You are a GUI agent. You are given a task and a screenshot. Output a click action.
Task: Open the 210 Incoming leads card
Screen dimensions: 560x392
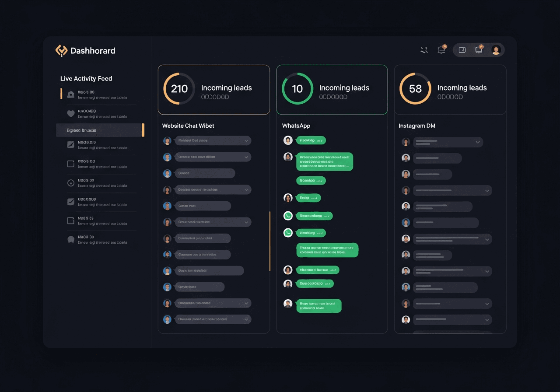point(214,90)
